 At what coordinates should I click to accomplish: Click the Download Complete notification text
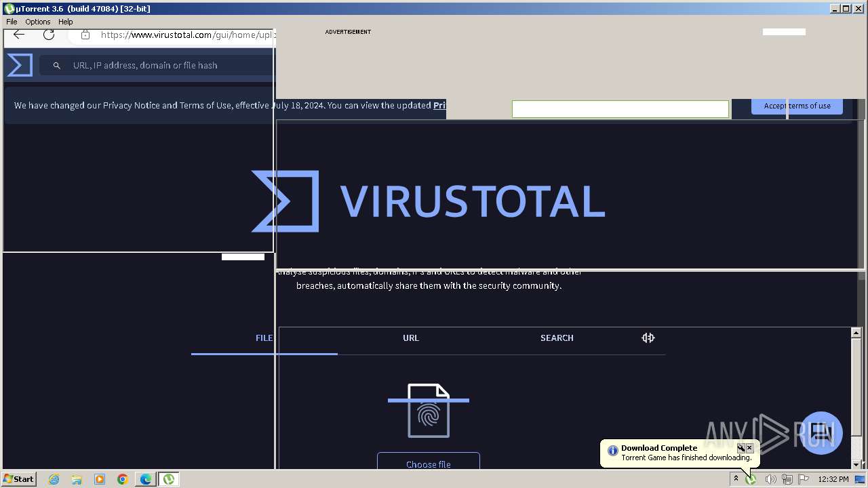(x=686, y=457)
